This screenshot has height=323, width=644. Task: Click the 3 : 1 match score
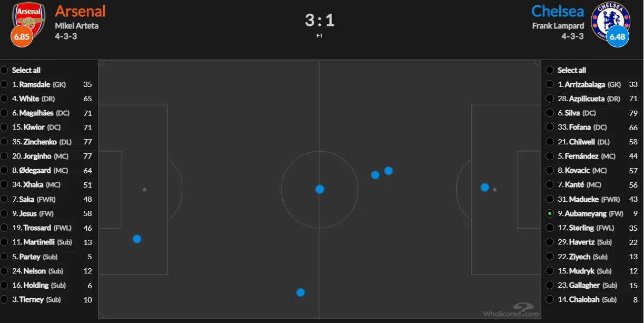coord(320,21)
